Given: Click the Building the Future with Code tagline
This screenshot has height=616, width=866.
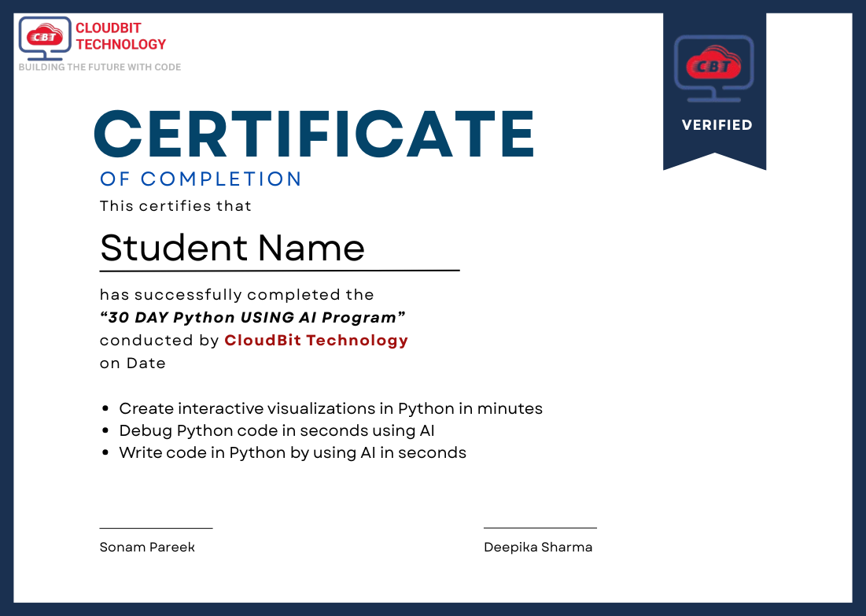Looking at the screenshot, I should (100, 68).
